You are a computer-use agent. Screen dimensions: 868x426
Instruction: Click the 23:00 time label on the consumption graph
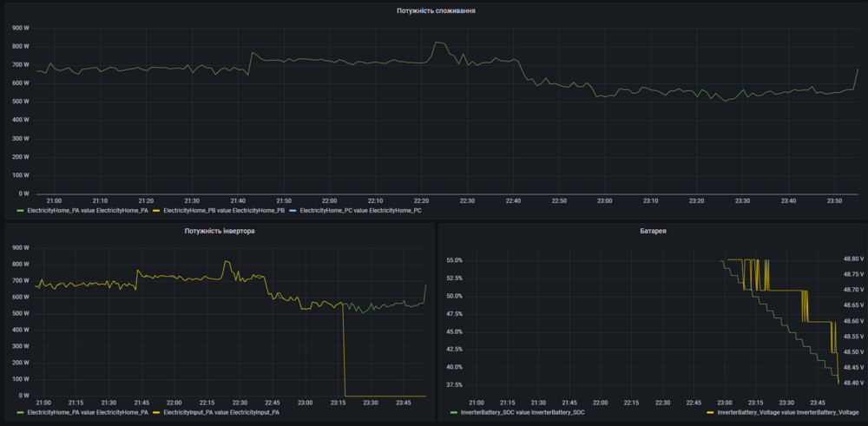[x=604, y=200]
